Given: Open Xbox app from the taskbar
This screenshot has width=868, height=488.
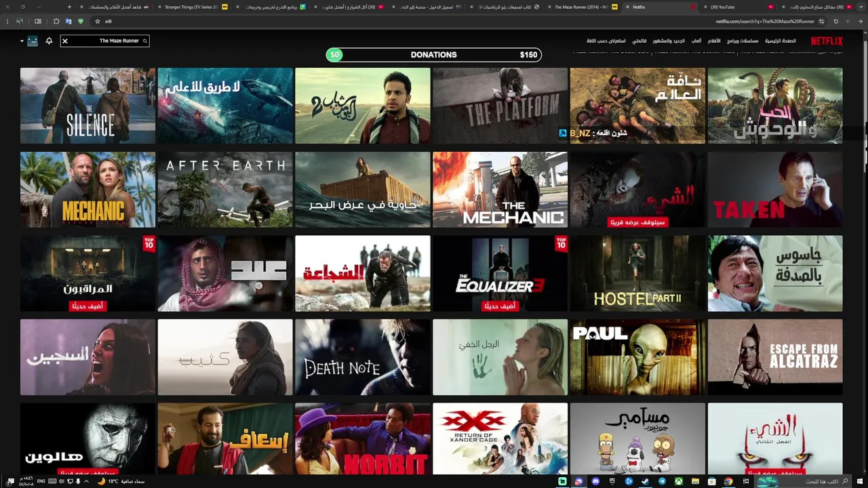Looking at the screenshot, I should pyautogui.click(x=679, y=481).
